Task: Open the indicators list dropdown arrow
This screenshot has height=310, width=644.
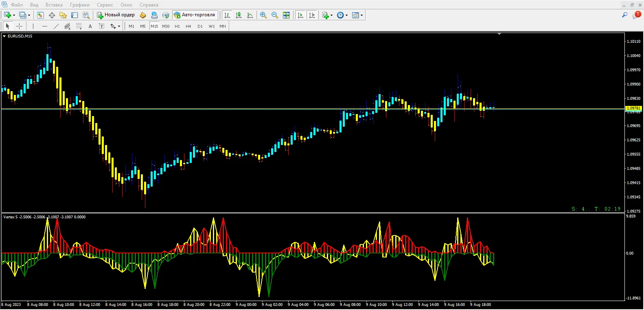Action: tap(331, 15)
